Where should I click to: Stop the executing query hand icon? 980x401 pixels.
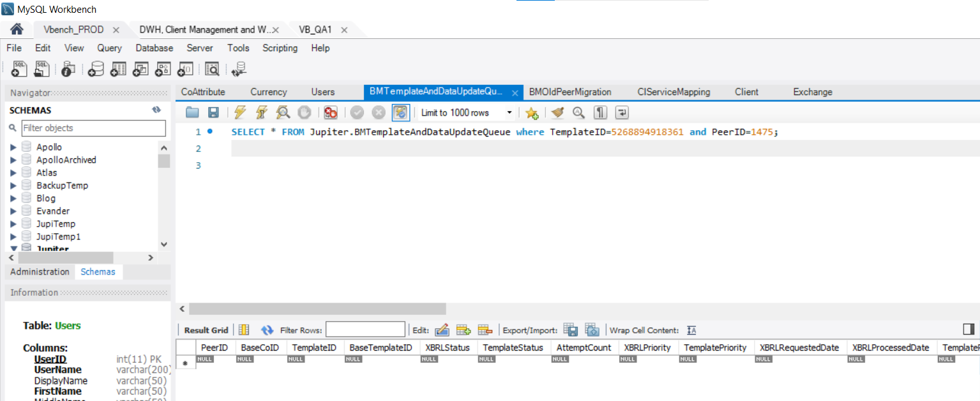pos(304,113)
